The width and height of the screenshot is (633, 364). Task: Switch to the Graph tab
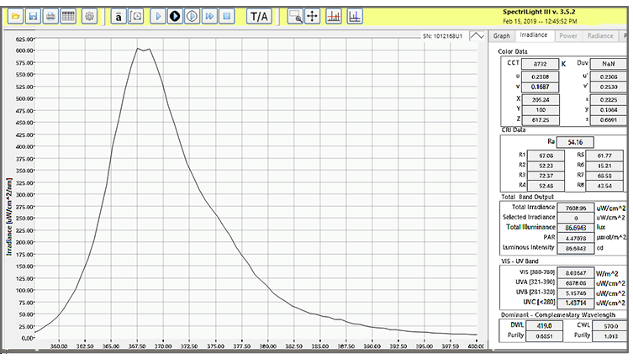click(502, 36)
